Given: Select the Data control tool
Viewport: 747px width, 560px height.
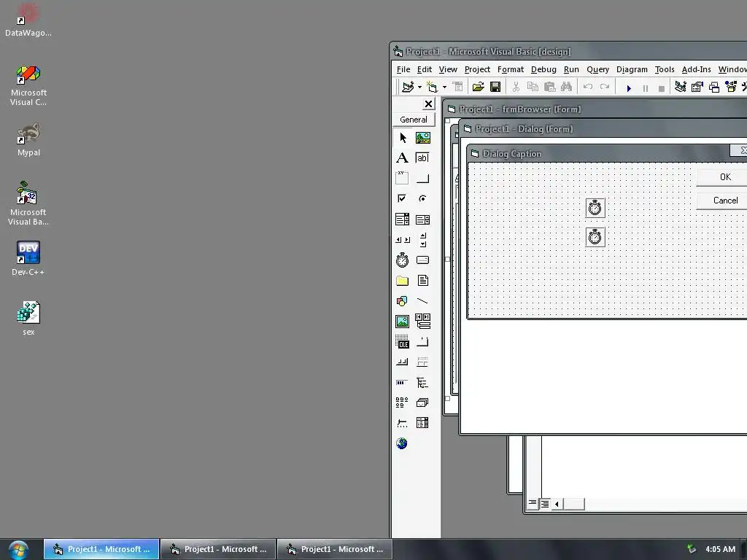Looking at the screenshot, I should coord(422,322).
